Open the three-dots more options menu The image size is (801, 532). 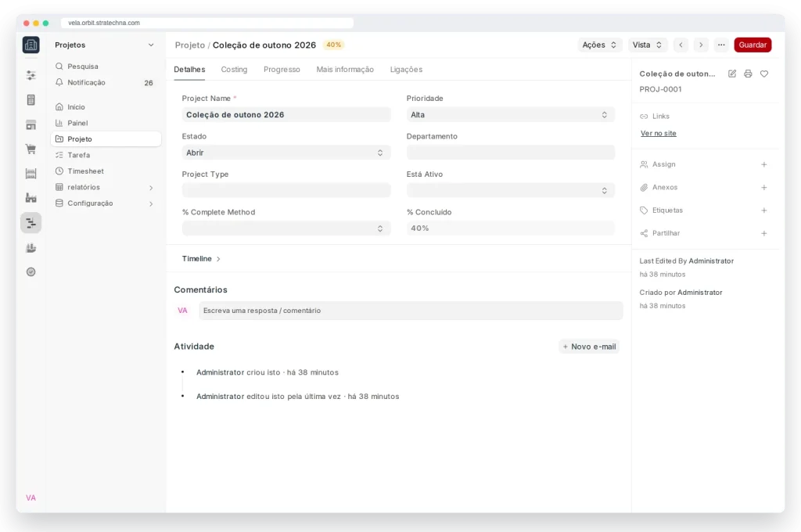(x=721, y=45)
